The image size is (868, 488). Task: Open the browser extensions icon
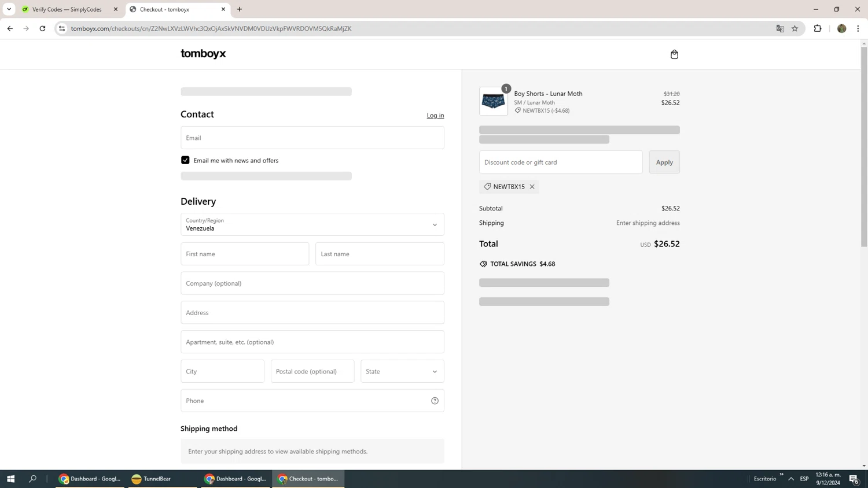[x=818, y=28]
